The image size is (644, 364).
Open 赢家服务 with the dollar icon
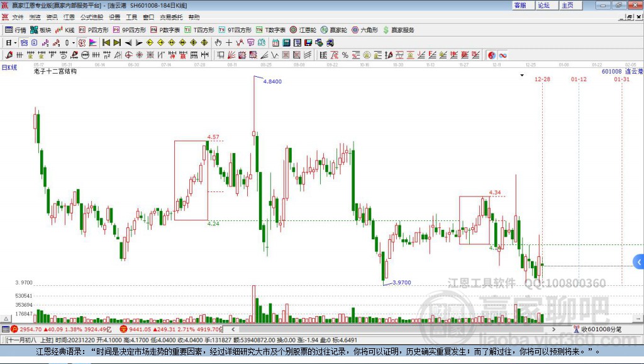[x=398, y=30]
